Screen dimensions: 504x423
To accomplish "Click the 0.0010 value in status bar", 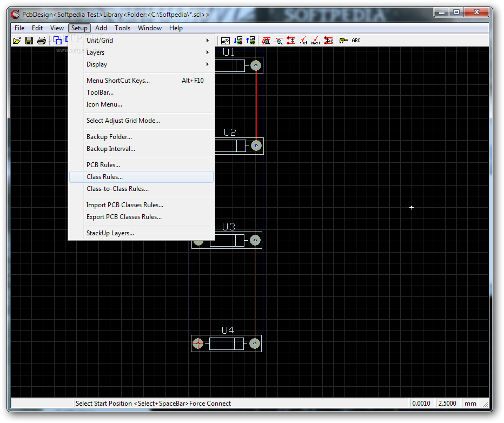I will (x=421, y=404).
